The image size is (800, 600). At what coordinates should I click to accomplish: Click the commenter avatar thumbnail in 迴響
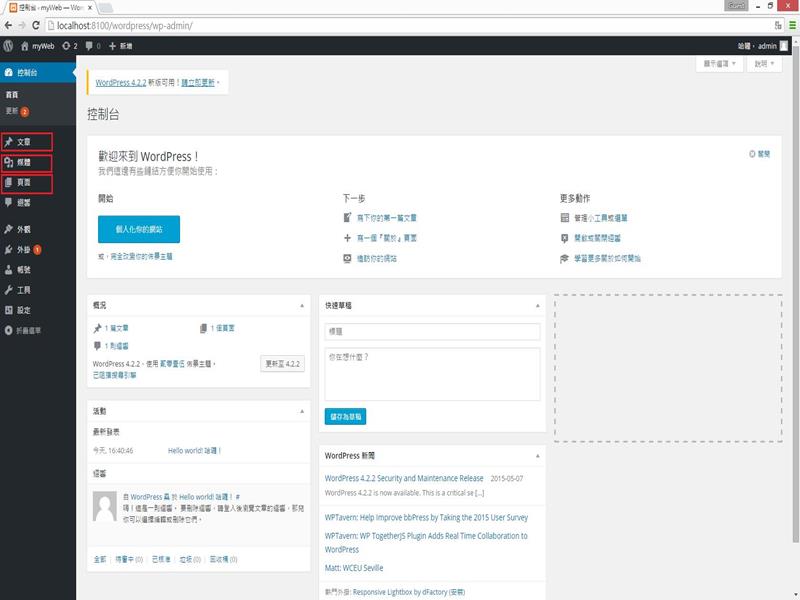[x=105, y=506]
